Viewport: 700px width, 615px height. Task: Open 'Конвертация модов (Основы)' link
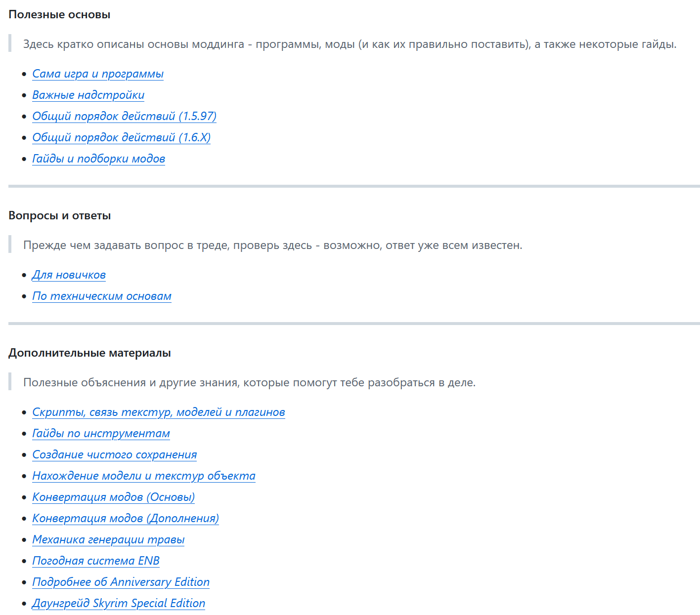[x=113, y=497]
